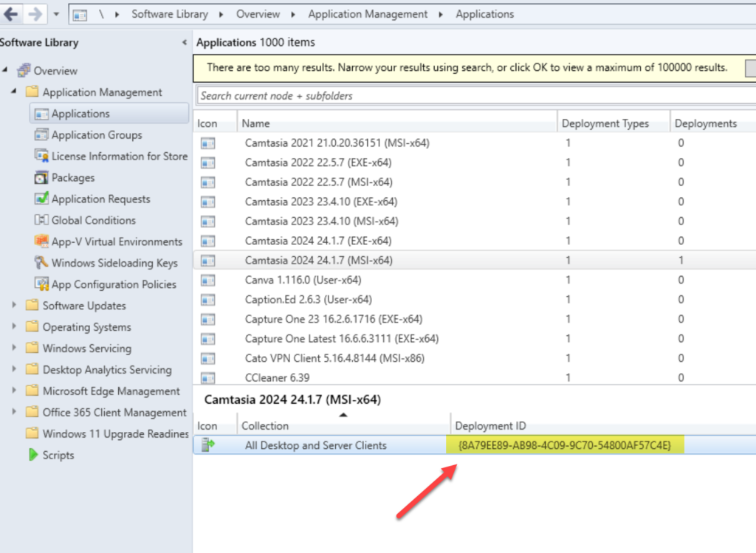
Task: Click the Applications node icon in sidebar
Action: click(x=41, y=114)
